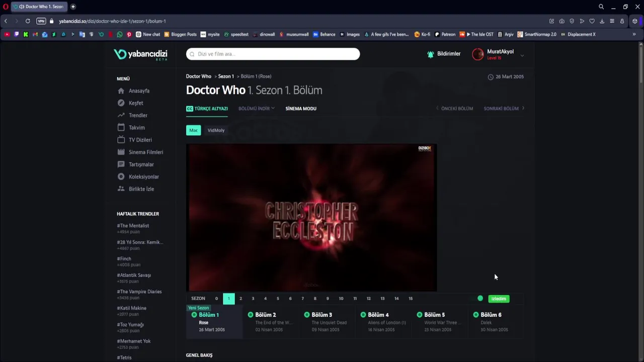Toggle watched circle for Bölüm 1

coord(194,315)
